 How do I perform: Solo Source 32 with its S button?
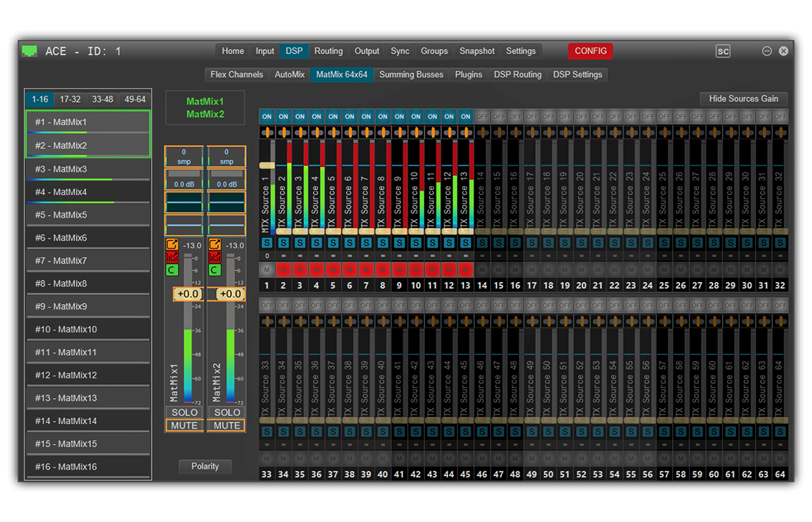[780, 242]
